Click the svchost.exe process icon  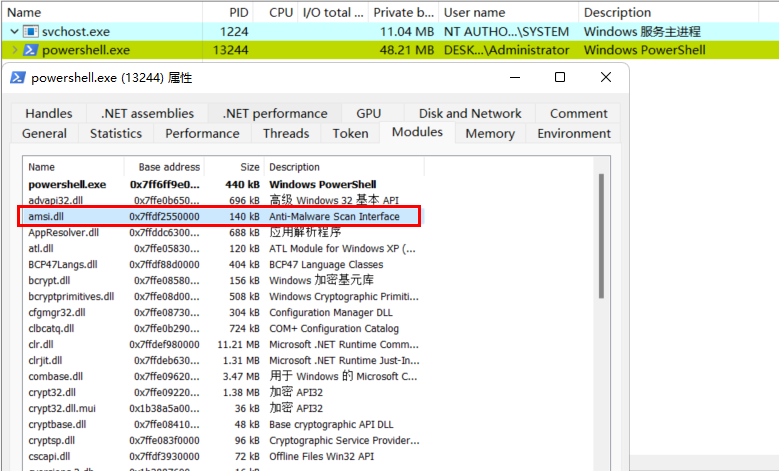tap(31, 32)
